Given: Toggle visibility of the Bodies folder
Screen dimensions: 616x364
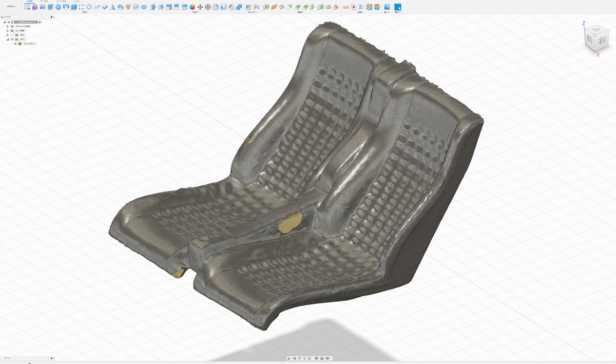Looking at the screenshot, I should tap(12, 39).
